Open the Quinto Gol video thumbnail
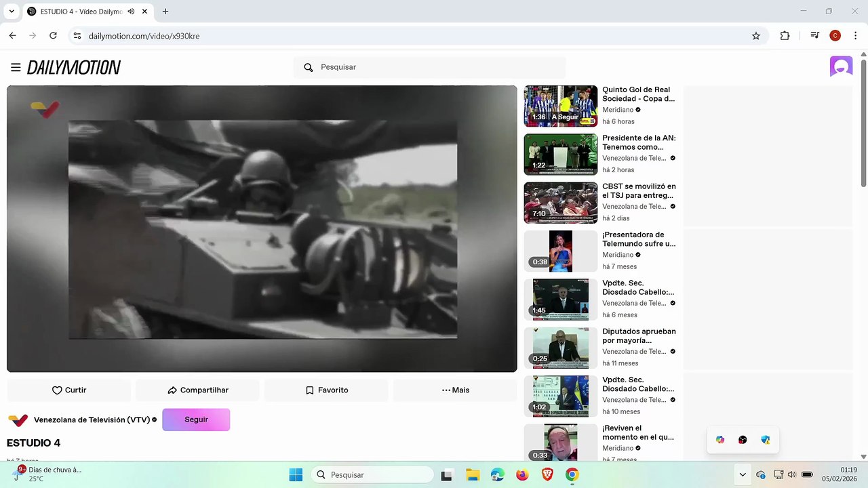The height and width of the screenshot is (488, 868). pyautogui.click(x=561, y=106)
